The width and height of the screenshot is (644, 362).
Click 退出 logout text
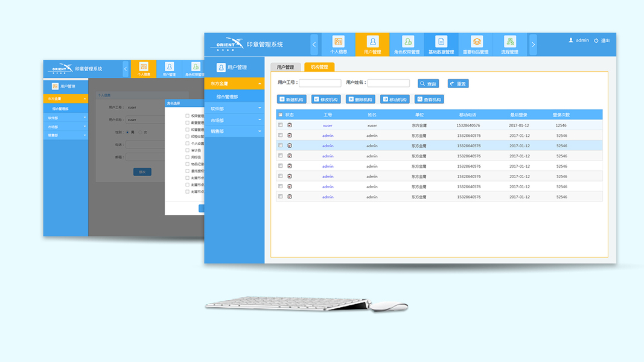(x=605, y=40)
